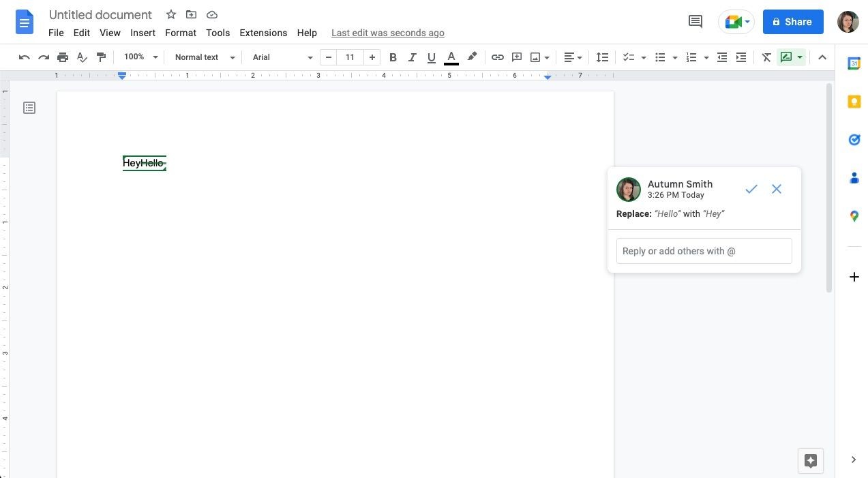Open 'Last edit was seconds ago' history
This screenshot has width=868, height=478.
coord(388,33)
